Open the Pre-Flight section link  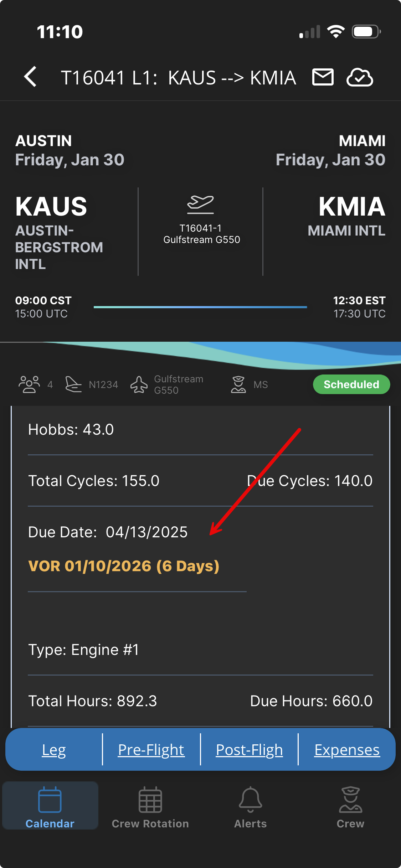(151, 750)
